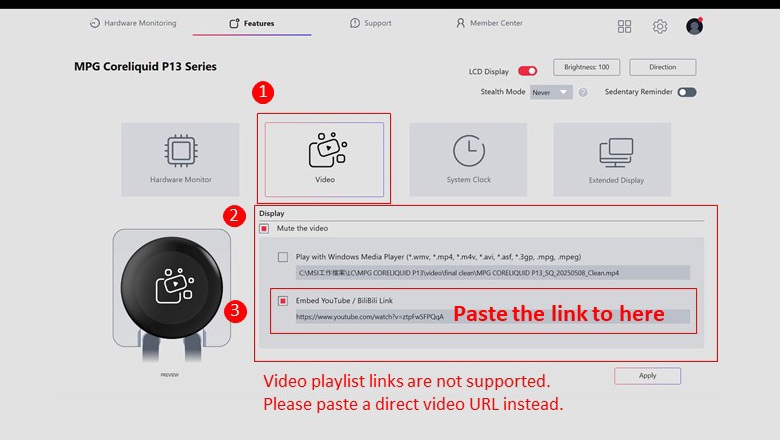The image size is (780, 440).
Task: Open the user profile avatar
Action: point(694,26)
